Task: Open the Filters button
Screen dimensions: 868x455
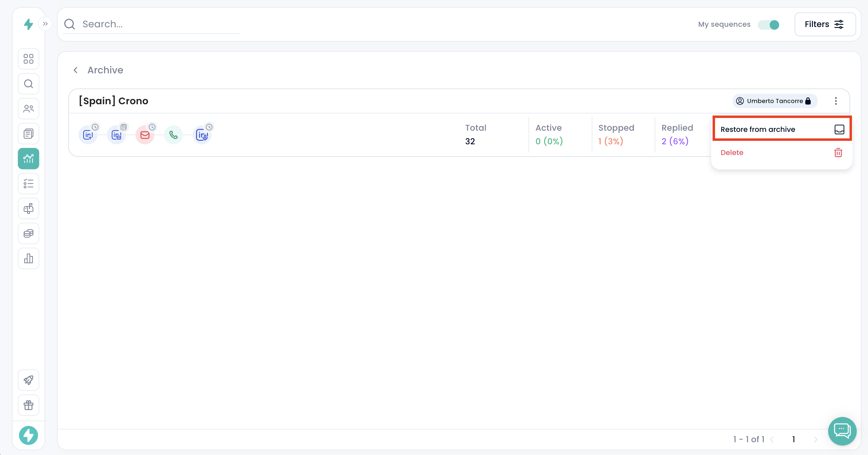Action: click(825, 24)
